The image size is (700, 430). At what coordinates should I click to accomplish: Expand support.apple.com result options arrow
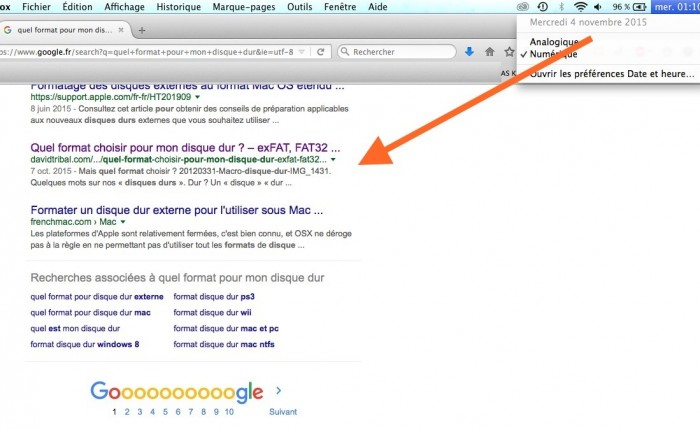[198, 97]
